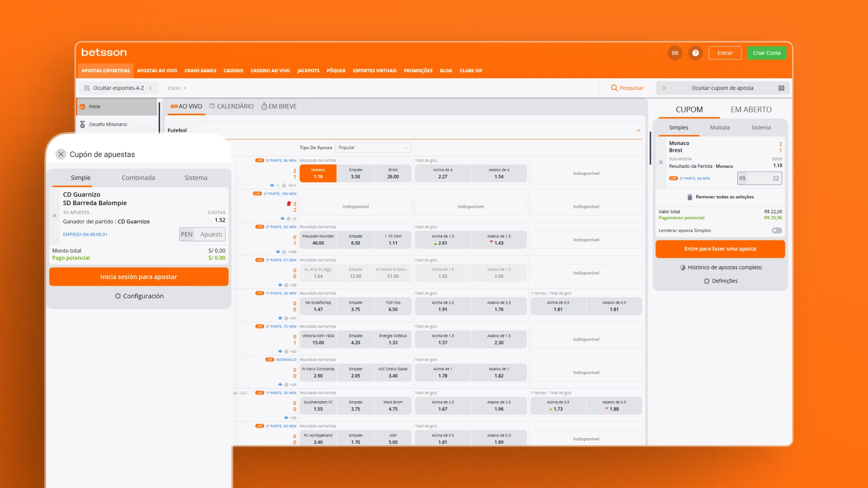Click Ocultar cupom de aposta toggle
The height and width of the screenshot is (488, 868).
click(x=722, y=88)
